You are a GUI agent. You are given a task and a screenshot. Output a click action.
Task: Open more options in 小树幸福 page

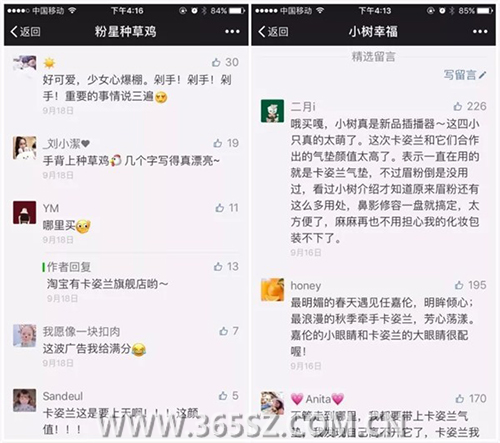pos(480,32)
